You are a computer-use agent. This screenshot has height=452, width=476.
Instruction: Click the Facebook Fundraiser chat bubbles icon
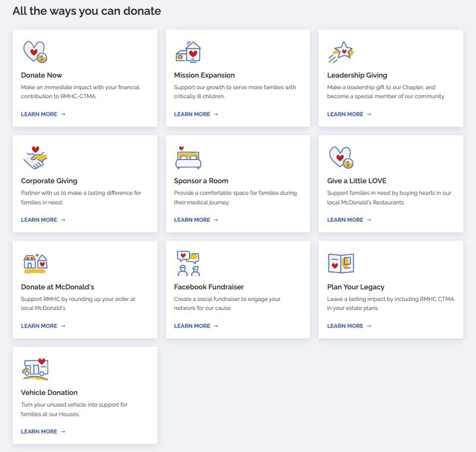click(188, 263)
